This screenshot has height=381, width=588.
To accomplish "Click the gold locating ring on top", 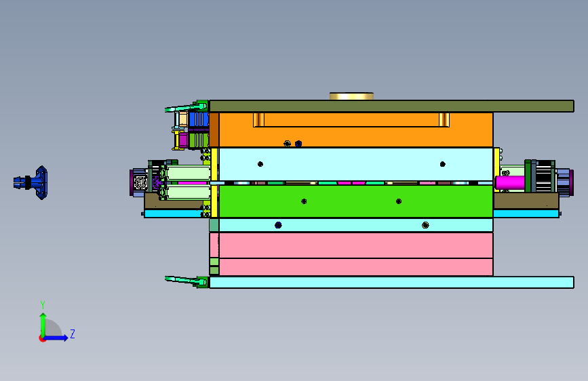I will coord(351,96).
